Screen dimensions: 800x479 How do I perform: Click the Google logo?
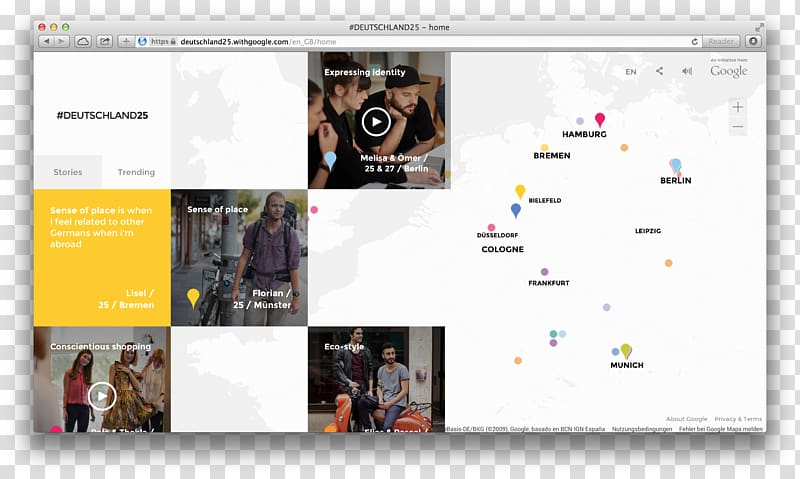(729, 71)
